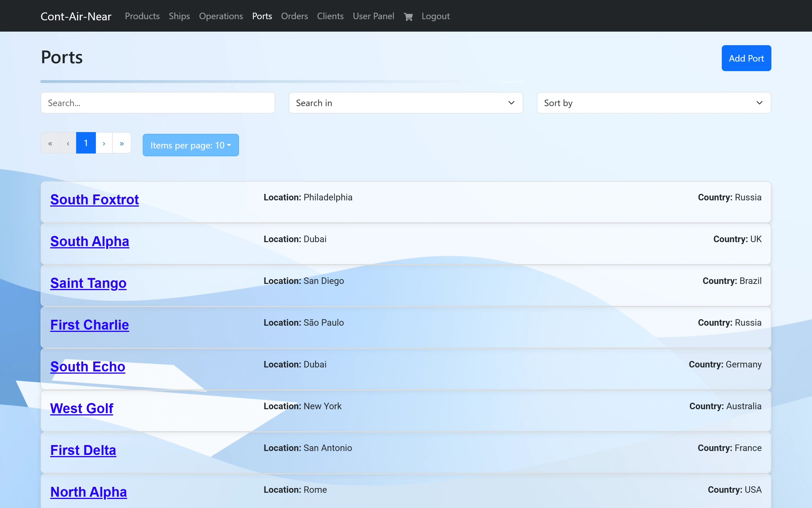Viewport: 812px width, 508px height.
Task: Click the Add Port button
Action: [746, 58]
